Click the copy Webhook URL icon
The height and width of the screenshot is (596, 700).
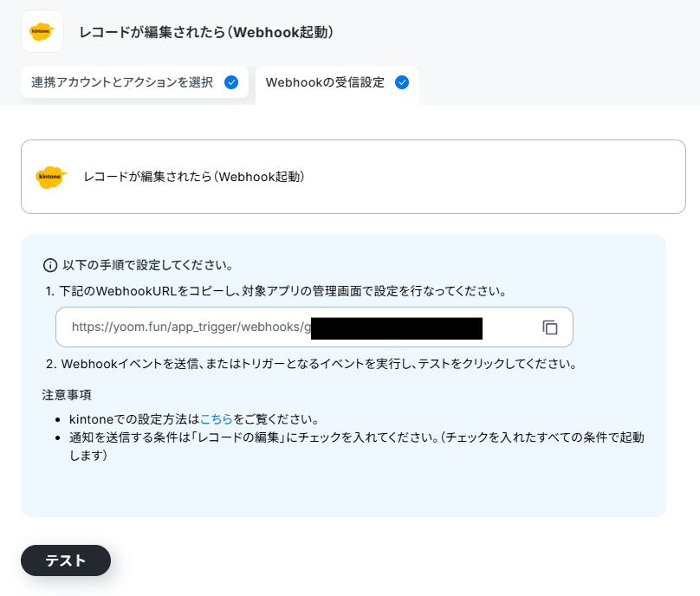(550, 327)
